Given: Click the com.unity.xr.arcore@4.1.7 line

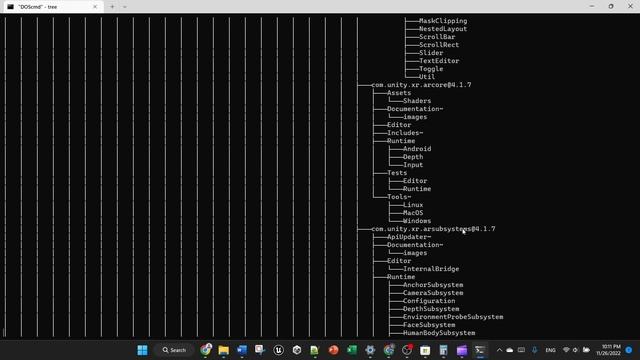Looking at the screenshot, I should click(421, 85).
